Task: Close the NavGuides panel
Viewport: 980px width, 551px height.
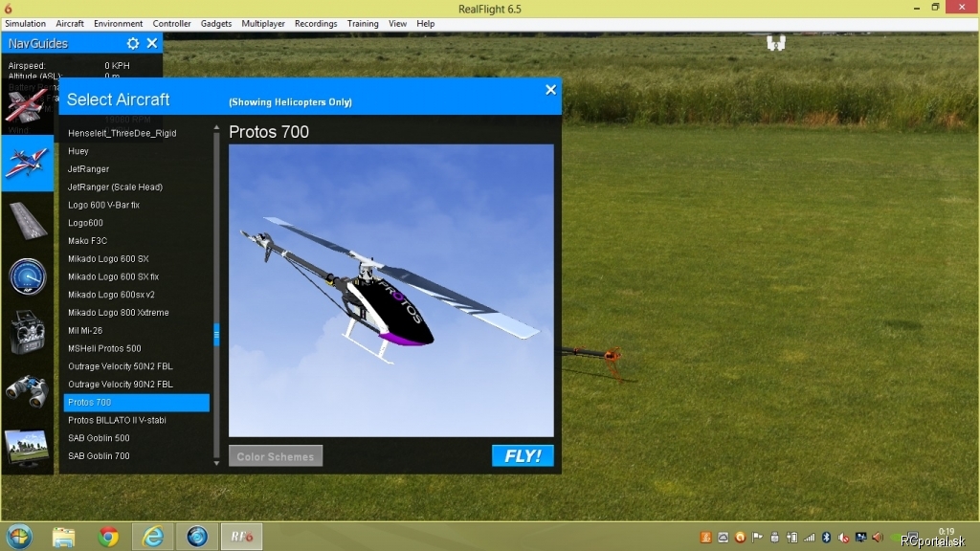Action: (152, 43)
